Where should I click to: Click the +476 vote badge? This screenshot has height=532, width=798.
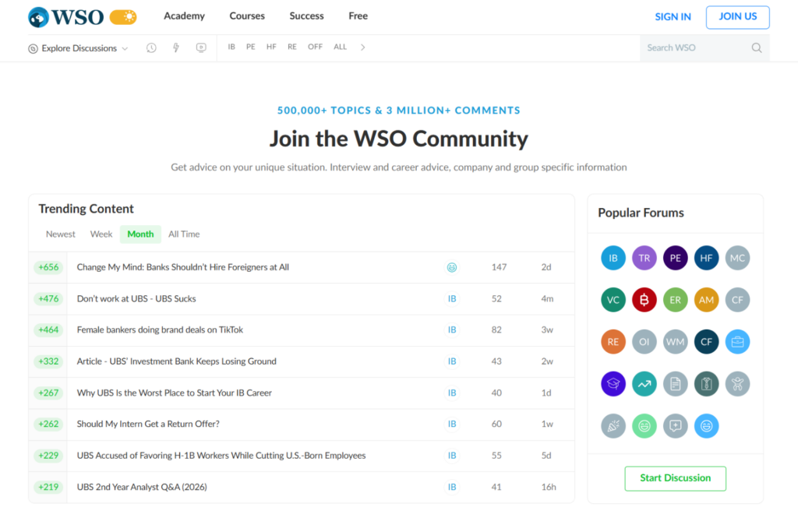(x=48, y=298)
